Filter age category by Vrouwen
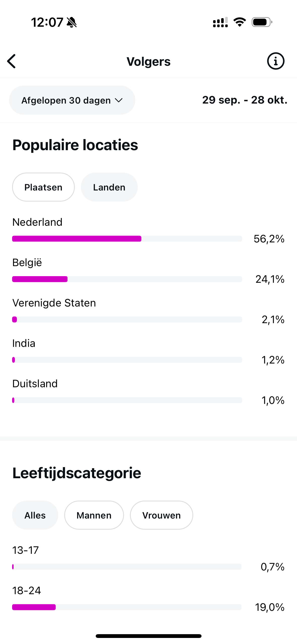This screenshot has width=297, height=644. pyautogui.click(x=161, y=515)
